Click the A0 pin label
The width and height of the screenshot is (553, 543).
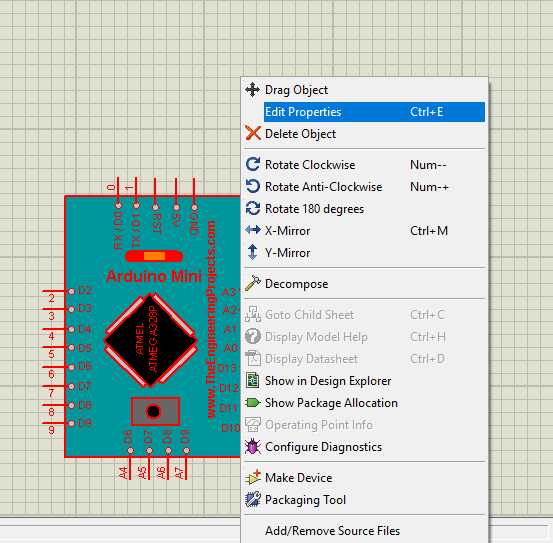point(231,348)
